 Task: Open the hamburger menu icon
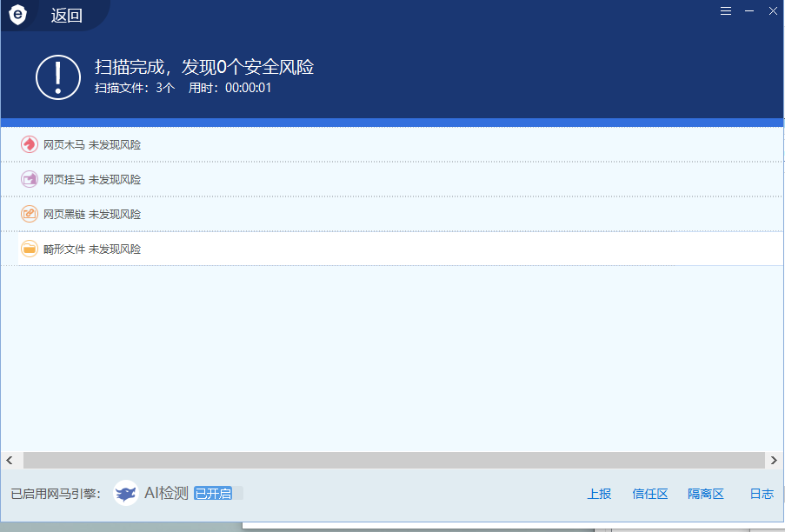[x=725, y=11]
